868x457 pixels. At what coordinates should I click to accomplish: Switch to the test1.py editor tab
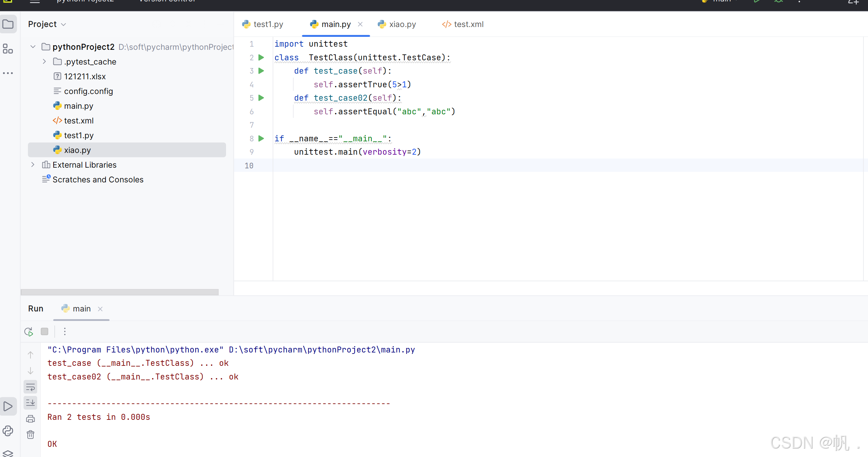[x=267, y=24]
